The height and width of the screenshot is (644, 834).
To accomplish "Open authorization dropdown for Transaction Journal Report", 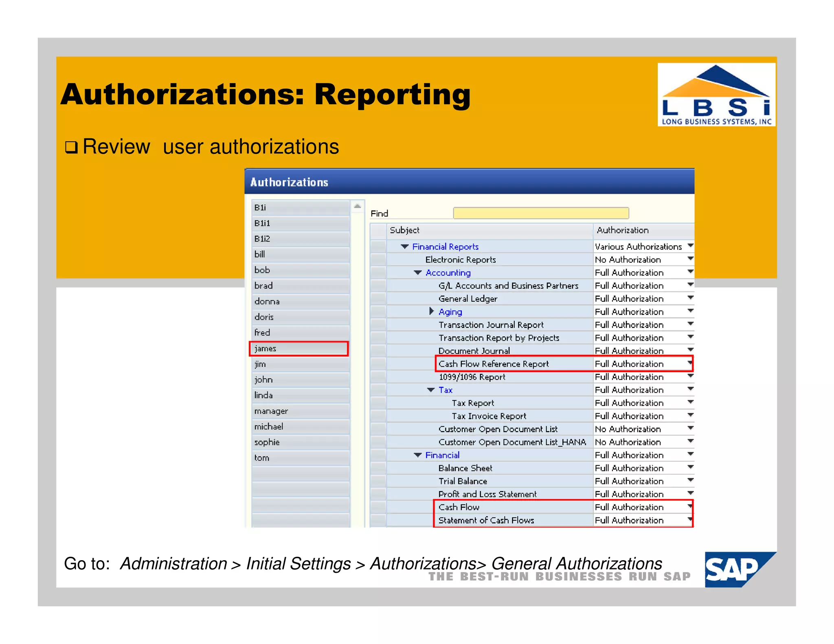I will point(690,324).
